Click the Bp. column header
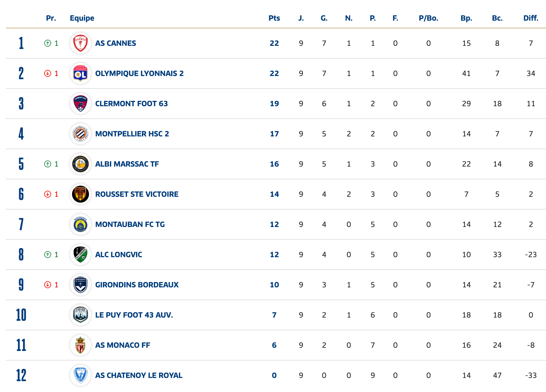This screenshot has height=392, width=546. [466, 18]
